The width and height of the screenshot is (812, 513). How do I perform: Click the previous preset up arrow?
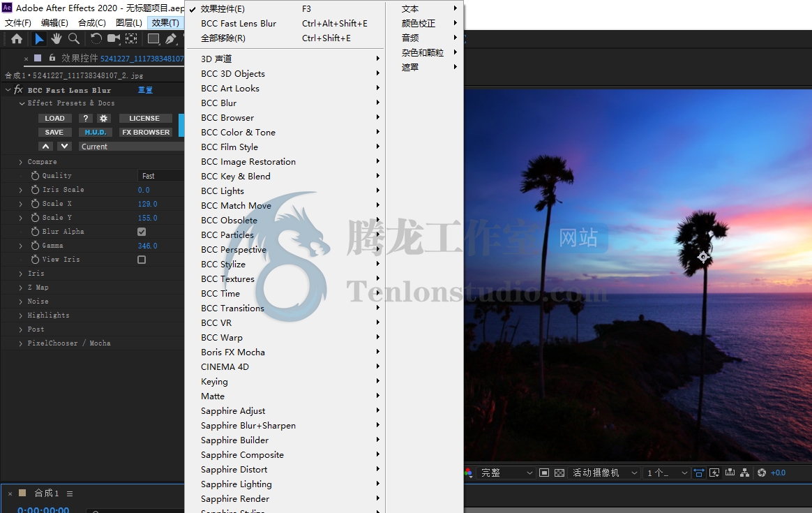click(45, 146)
